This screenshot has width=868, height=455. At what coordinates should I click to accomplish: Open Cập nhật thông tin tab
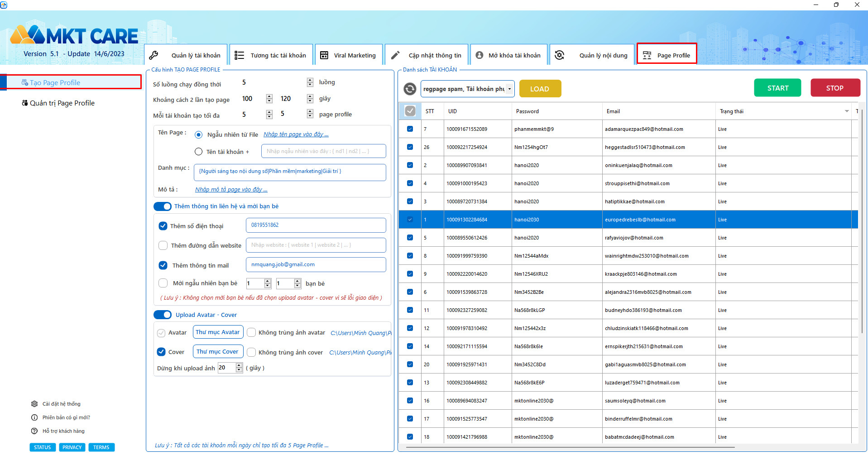point(427,55)
